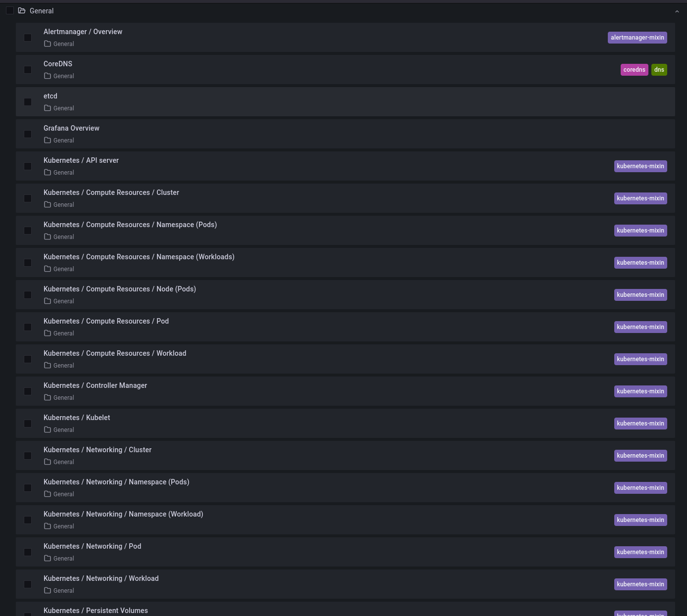Open Alertmanager / Overview dashboard
Screen dimensions: 687x616
[x=83, y=32]
